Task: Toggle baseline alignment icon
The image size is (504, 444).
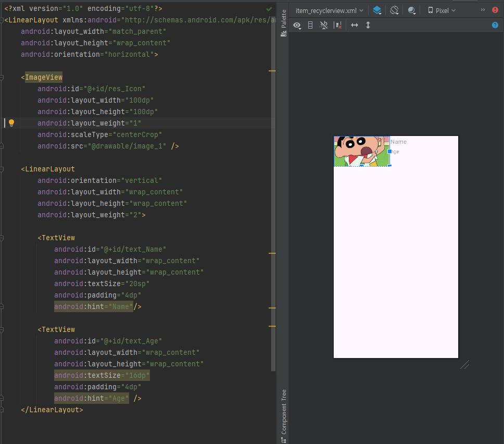Action: pos(324,25)
